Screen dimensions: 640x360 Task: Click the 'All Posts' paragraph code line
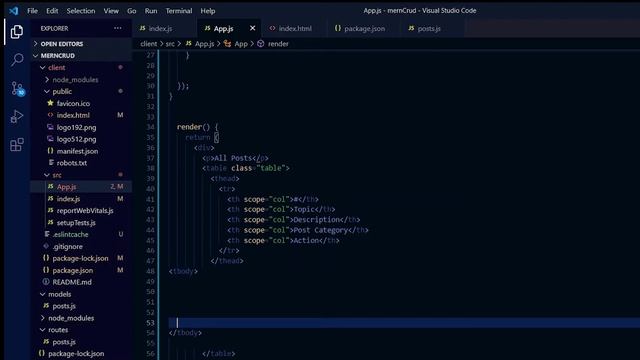[x=236, y=158]
